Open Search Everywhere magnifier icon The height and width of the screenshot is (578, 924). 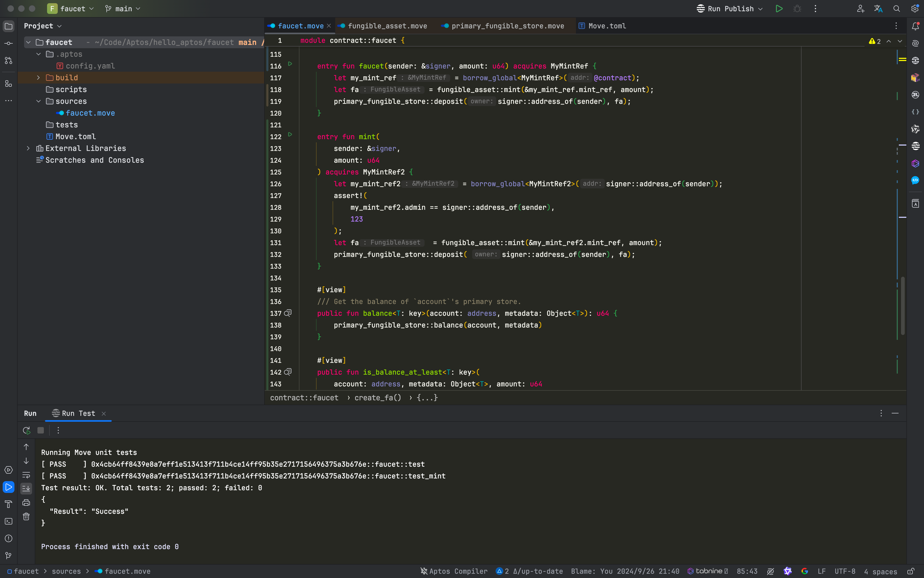[896, 9]
